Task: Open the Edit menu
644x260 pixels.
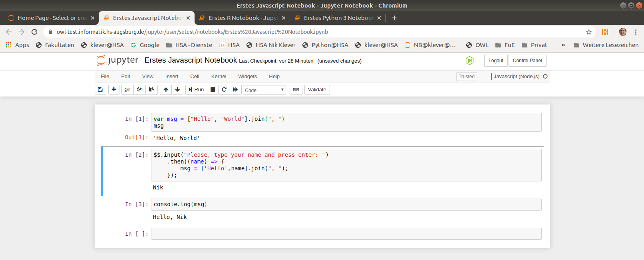Action: (126, 77)
